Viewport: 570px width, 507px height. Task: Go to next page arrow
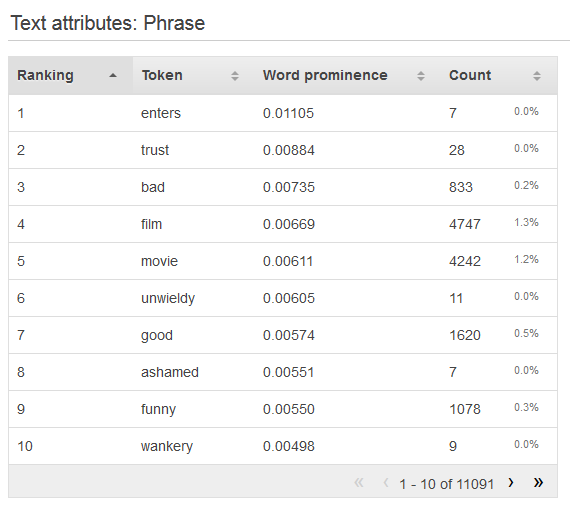[511, 483]
